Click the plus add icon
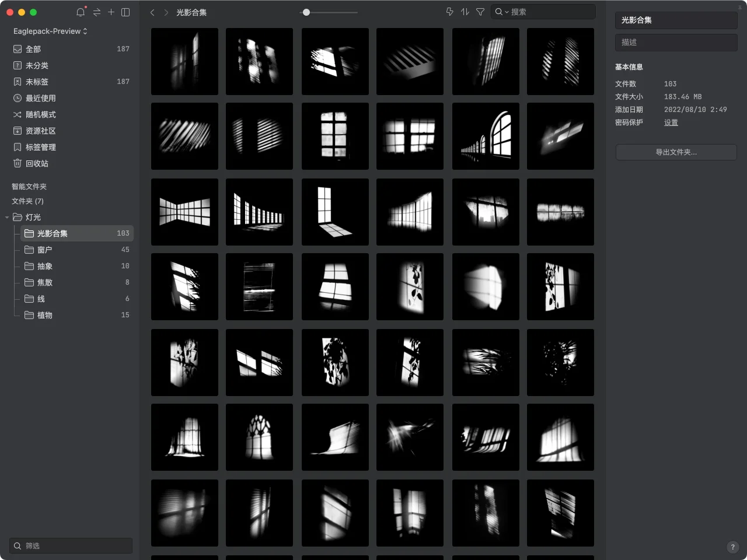 [111, 12]
